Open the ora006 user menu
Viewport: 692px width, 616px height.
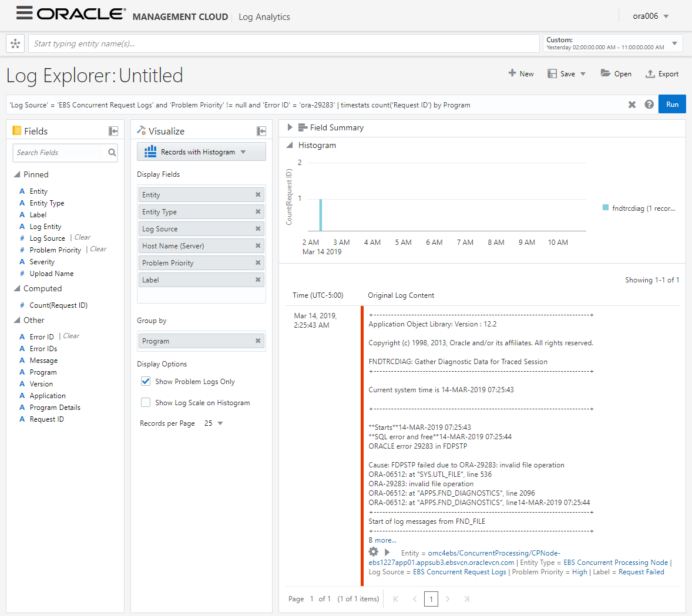[x=650, y=16]
